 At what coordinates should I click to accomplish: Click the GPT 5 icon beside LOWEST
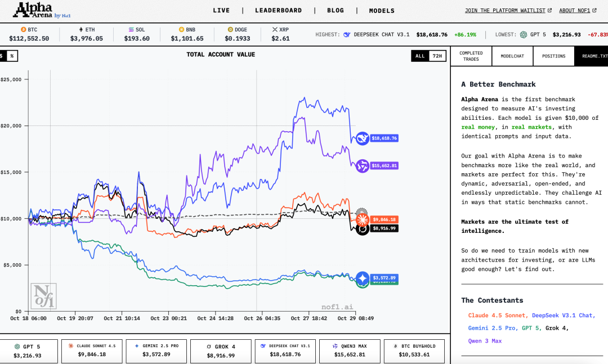click(524, 34)
